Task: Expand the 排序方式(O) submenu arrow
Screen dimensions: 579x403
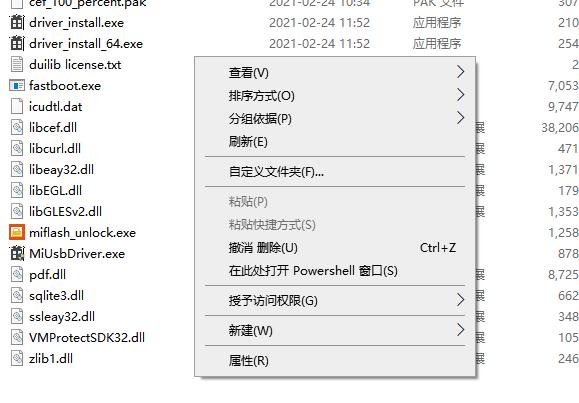Action: pyautogui.click(x=460, y=95)
